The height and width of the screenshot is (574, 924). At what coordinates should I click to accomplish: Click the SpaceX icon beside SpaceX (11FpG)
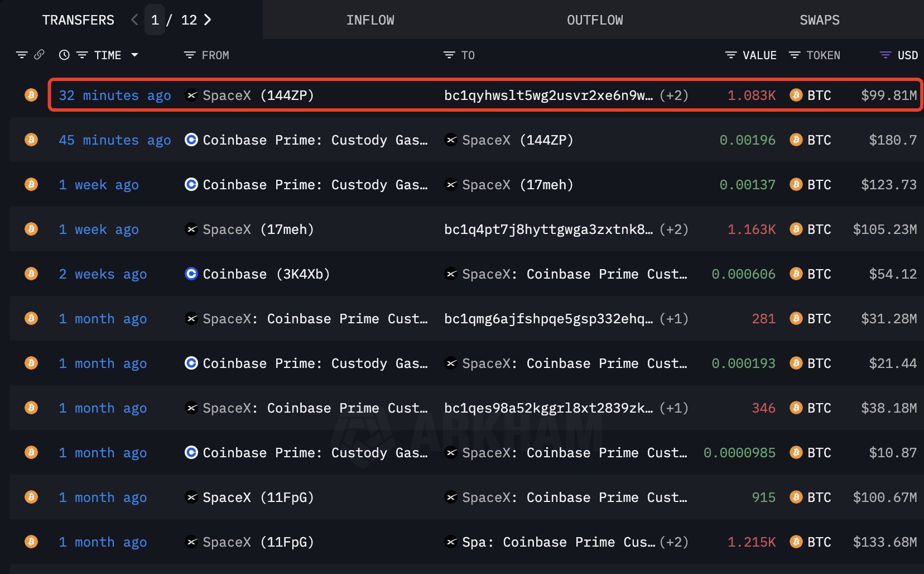(x=191, y=497)
